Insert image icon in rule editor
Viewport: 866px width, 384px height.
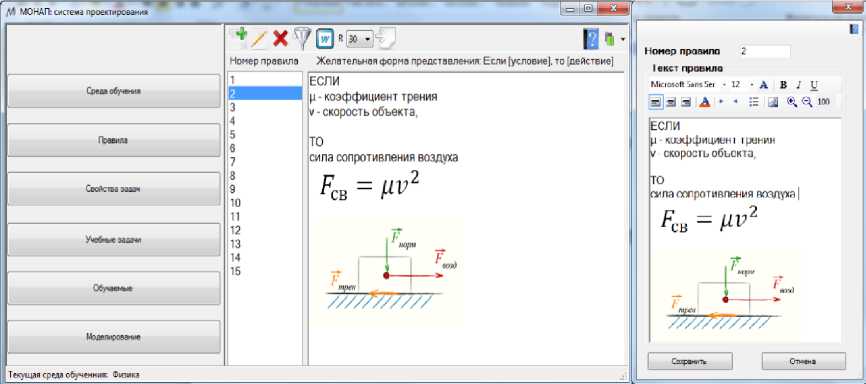click(x=773, y=102)
